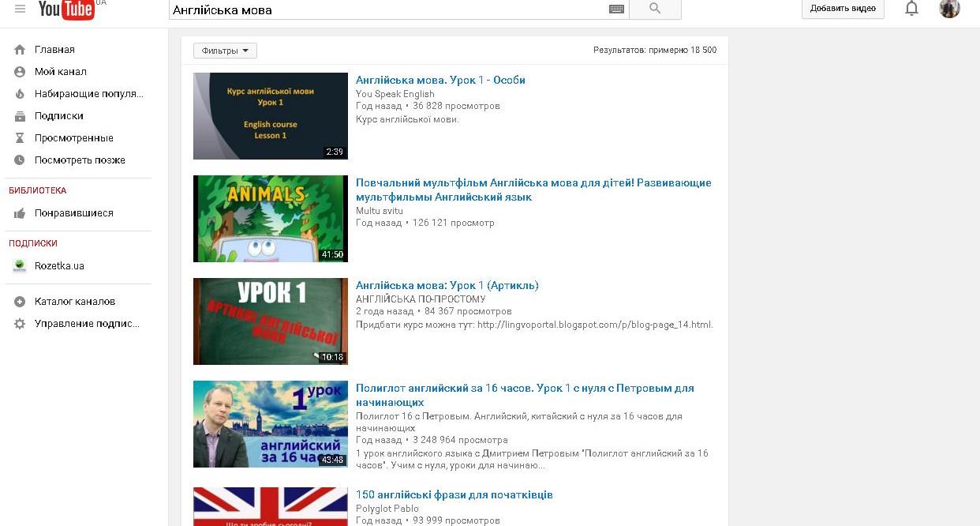Click the Мой канал person icon
This screenshot has width=980, height=526.
(x=20, y=71)
